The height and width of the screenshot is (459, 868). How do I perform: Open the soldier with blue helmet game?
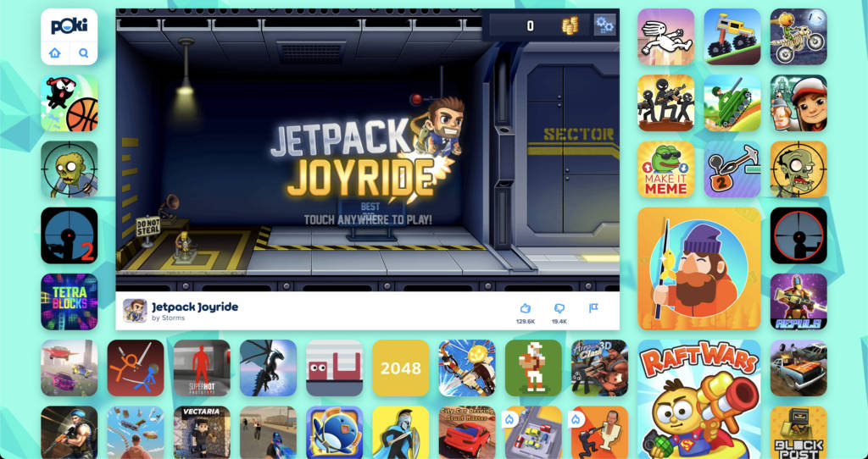(70, 433)
